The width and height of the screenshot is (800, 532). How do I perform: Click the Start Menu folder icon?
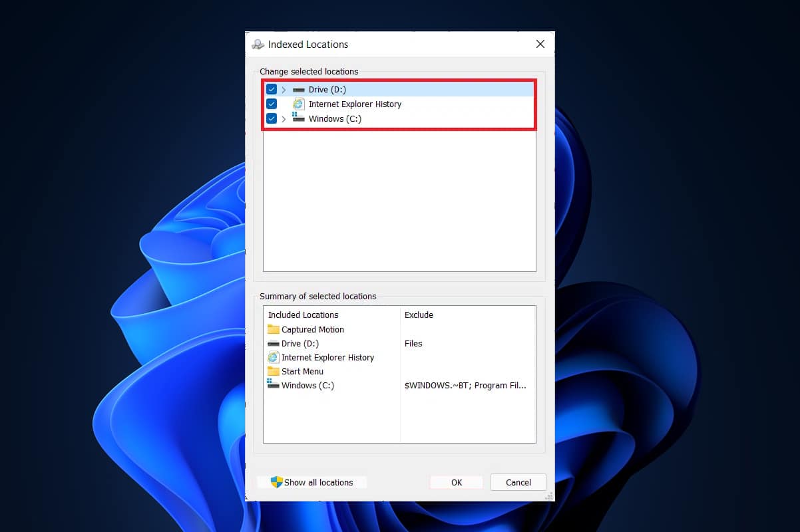(274, 371)
